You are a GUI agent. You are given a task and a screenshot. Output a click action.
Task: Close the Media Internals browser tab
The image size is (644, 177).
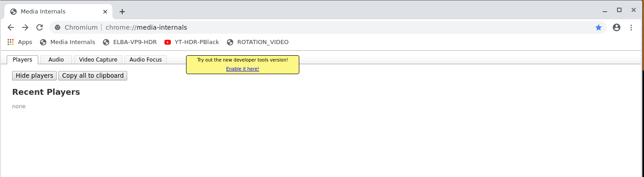[106, 12]
